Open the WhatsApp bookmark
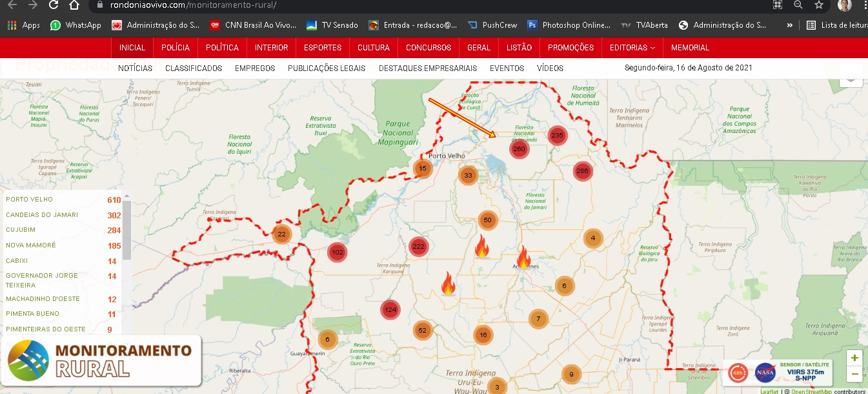Image resolution: width=868 pixels, height=394 pixels. [x=76, y=25]
